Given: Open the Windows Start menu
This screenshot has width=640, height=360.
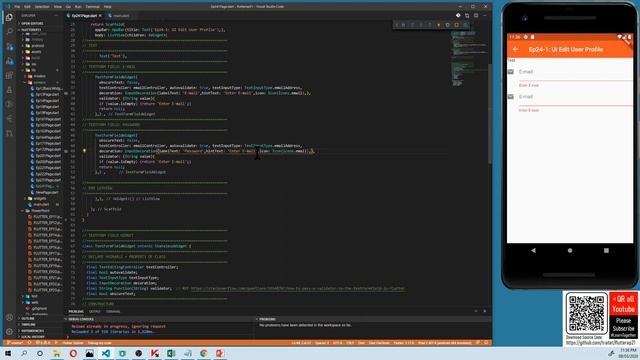Looking at the screenshot, I should [8, 353].
